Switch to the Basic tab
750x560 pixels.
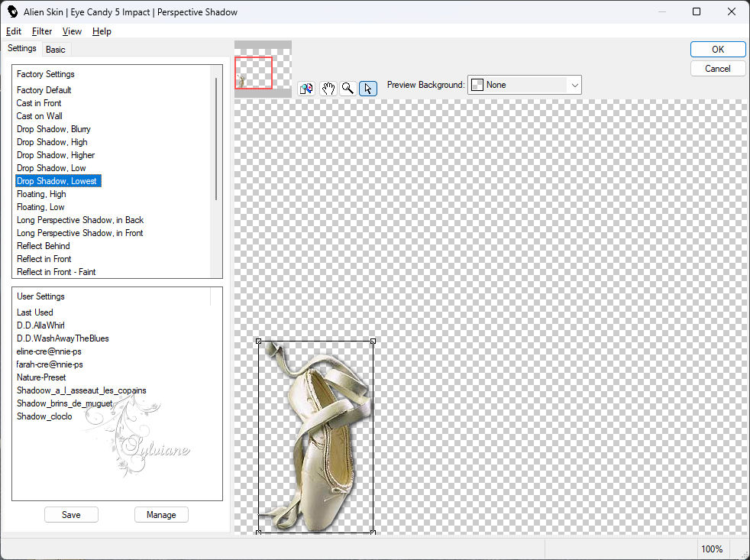56,50
